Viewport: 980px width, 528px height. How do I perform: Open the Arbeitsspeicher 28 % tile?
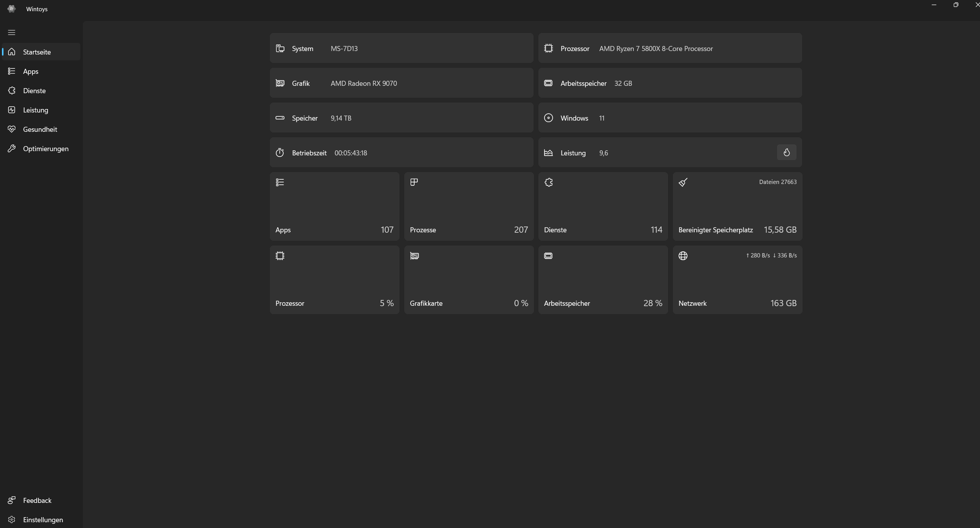pos(603,280)
